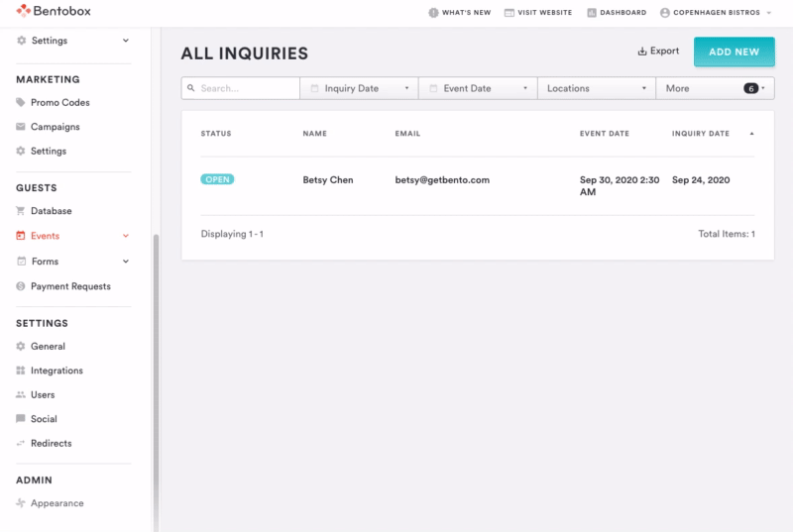The width and height of the screenshot is (793, 532).
Task: Click the General gear icon
Action: (x=20, y=346)
